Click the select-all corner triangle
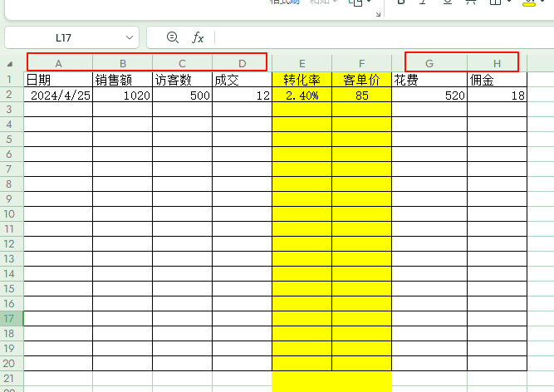Screen dimensions: 554x392 (x=10, y=64)
